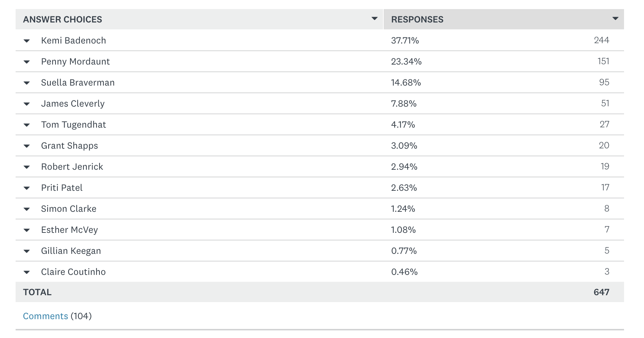Expand the Claire Coutinho row arrow
This screenshot has width=644, height=338.
point(27,272)
